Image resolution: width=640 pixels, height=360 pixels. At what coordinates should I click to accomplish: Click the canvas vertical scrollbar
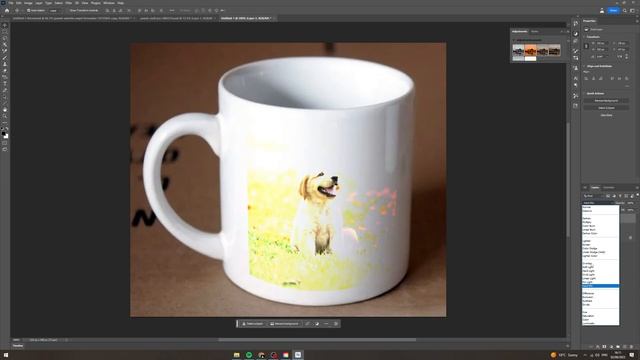pos(567,180)
